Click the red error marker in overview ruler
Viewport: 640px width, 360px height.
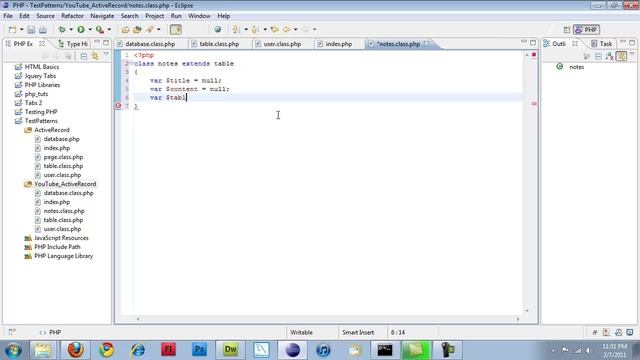click(534, 104)
